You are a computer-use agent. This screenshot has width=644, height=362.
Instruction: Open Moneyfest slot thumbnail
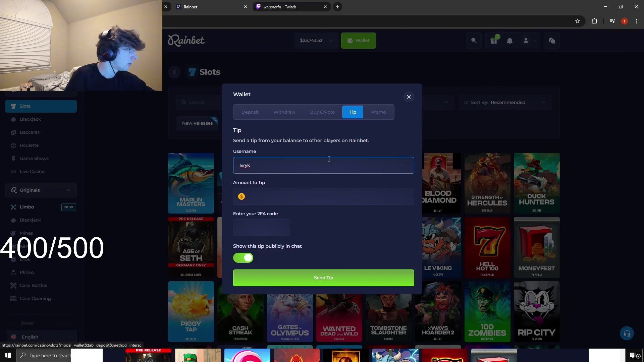coord(537,247)
